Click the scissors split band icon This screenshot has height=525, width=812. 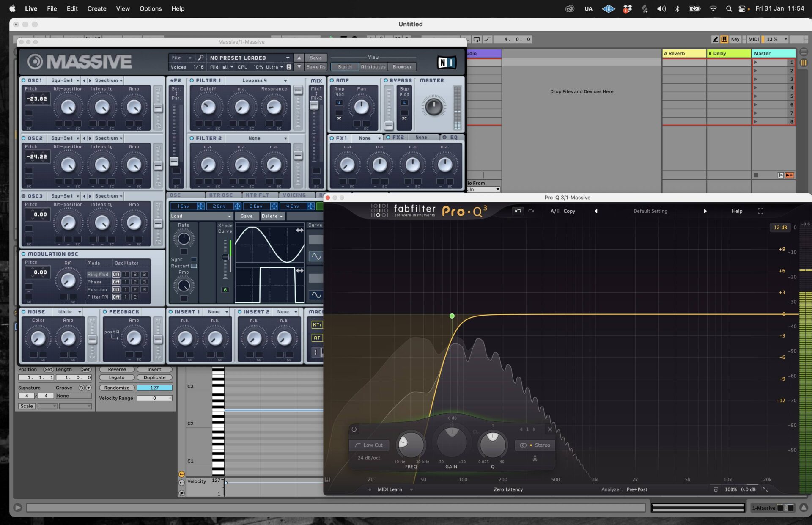pos(535,459)
